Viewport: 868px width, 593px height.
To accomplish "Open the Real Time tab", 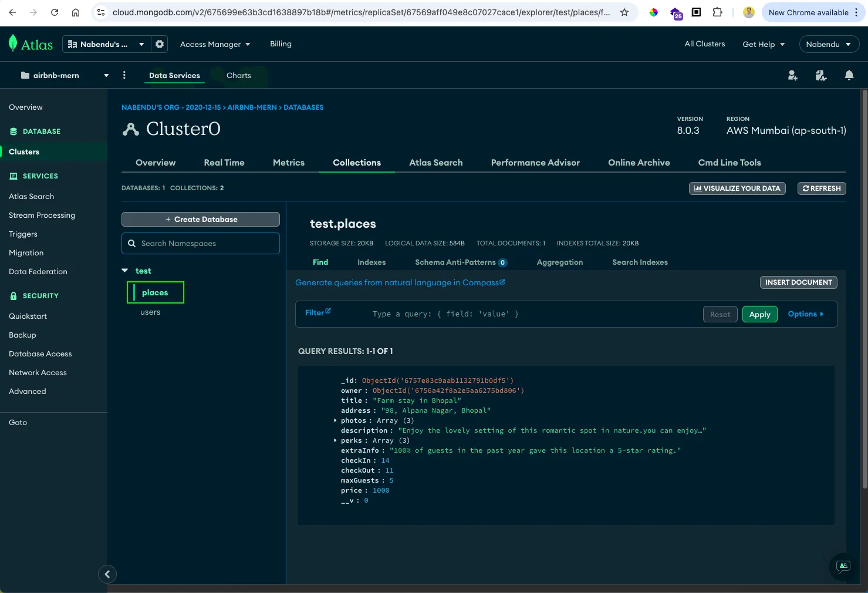I will (224, 163).
